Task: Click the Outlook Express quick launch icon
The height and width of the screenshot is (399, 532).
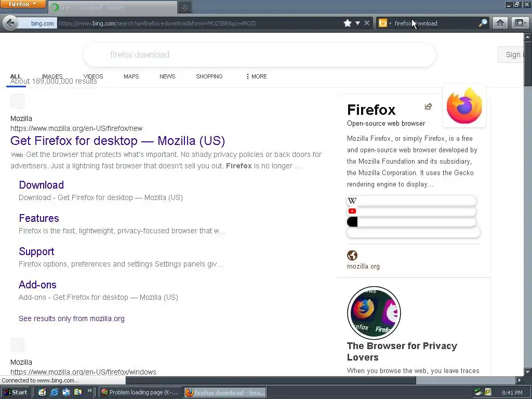Action: tap(66, 392)
